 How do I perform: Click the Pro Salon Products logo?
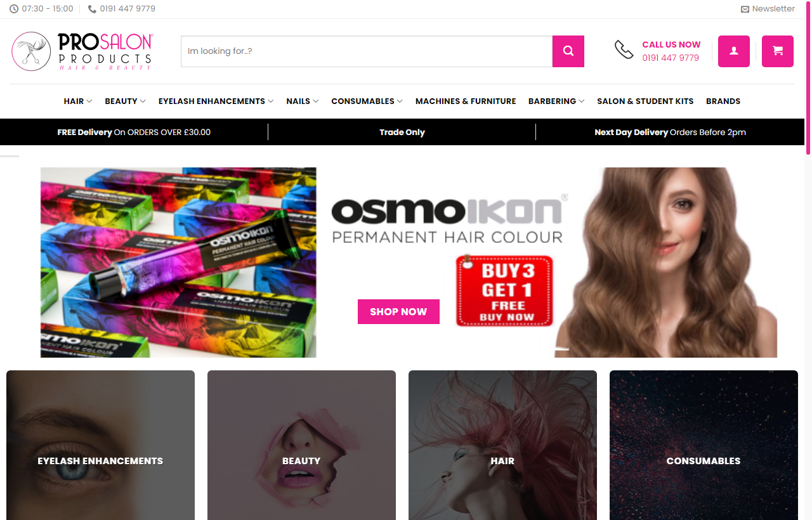pyautogui.click(x=82, y=51)
